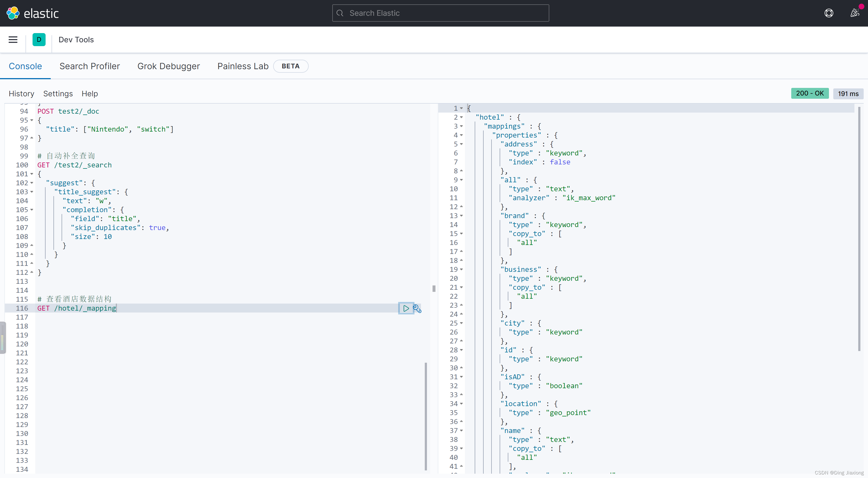Image resolution: width=868 pixels, height=478 pixels.
Task: Click the 191 ms response time badge
Action: pos(848,93)
